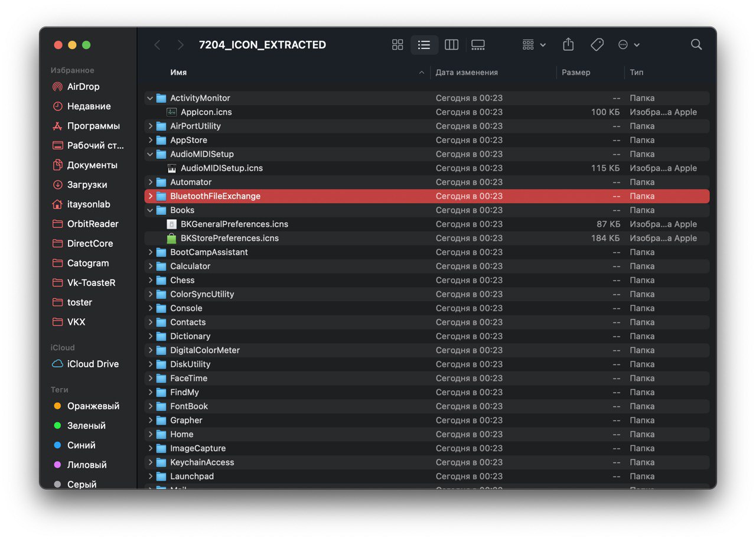Select the FontBook folder row
The height and width of the screenshot is (541, 756).
[x=427, y=406]
